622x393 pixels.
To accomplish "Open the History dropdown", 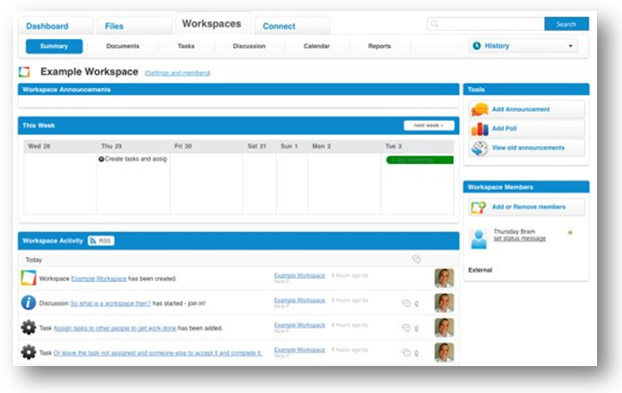I will [x=523, y=46].
